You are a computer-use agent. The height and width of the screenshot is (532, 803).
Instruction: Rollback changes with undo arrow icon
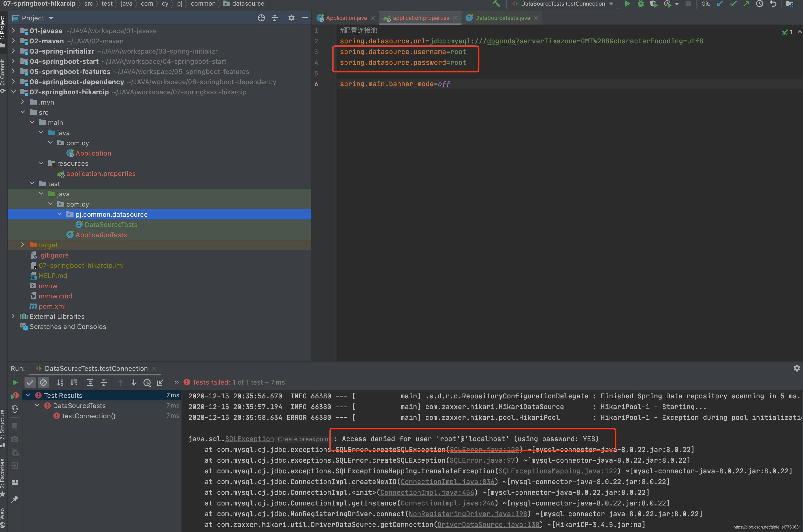click(x=773, y=4)
